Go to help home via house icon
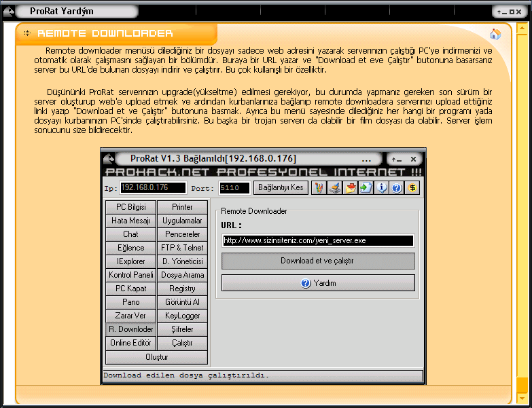Image resolution: width=532 pixels, height=408 pixels. click(495, 34)
